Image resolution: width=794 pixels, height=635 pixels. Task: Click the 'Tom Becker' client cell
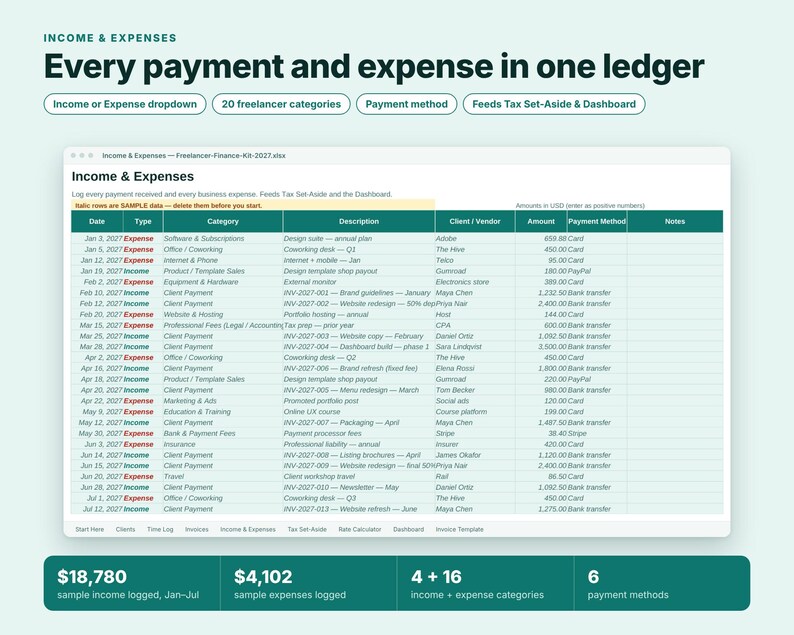pos(475,390)
